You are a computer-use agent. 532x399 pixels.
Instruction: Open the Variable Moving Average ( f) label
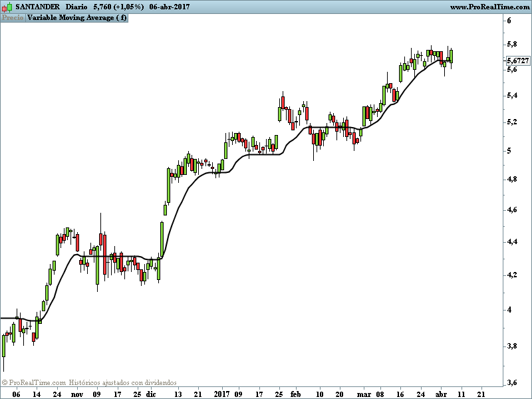coord(77,18)
